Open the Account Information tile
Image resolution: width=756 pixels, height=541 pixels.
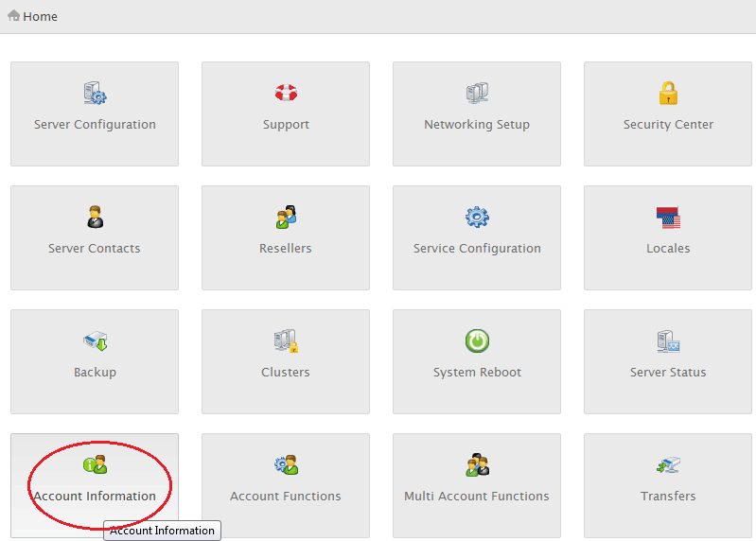95,484
